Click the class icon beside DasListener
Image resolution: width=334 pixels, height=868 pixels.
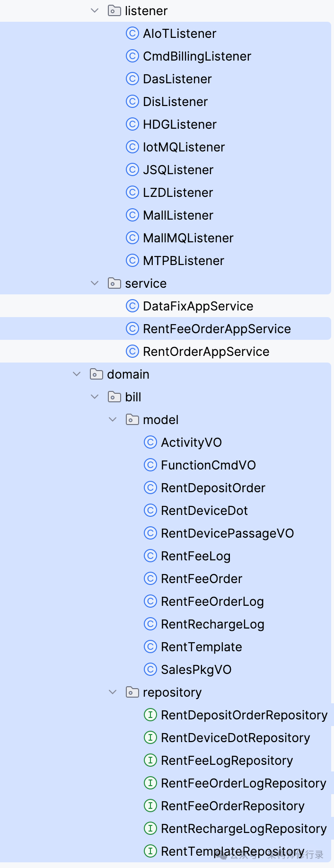tap(132, 79)
